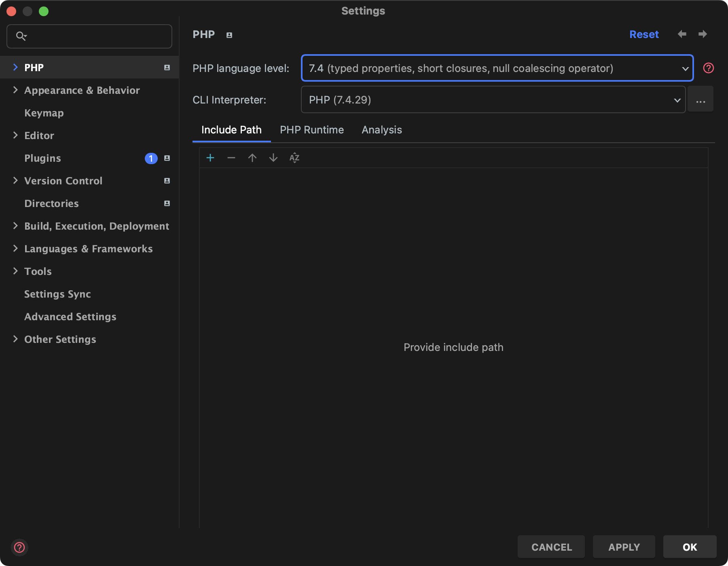Maximize the Settings window with the green button

pyautogui.click(x=44, y=11)
